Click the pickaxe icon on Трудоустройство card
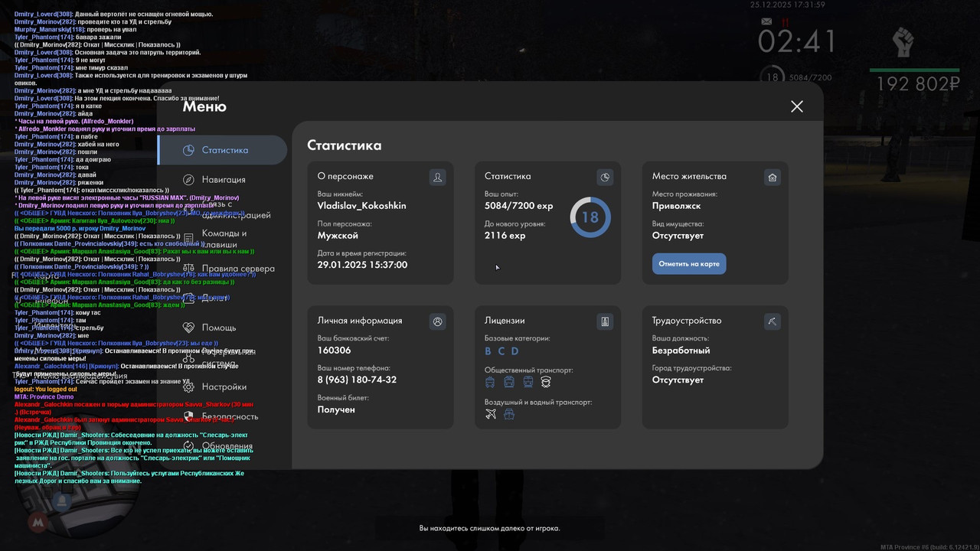Viewport: 980px width, 551px height. click(772, 321)
